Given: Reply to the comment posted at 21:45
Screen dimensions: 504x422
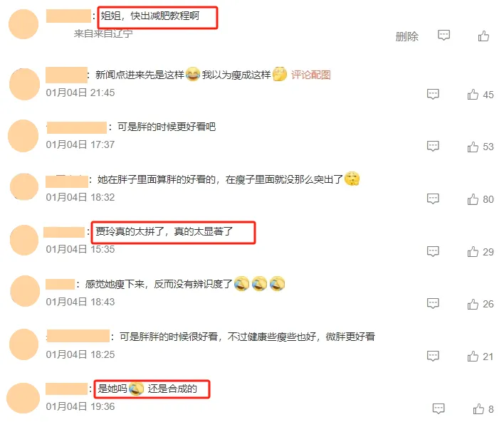Looking at the screenshot, I should pos(433,94).
